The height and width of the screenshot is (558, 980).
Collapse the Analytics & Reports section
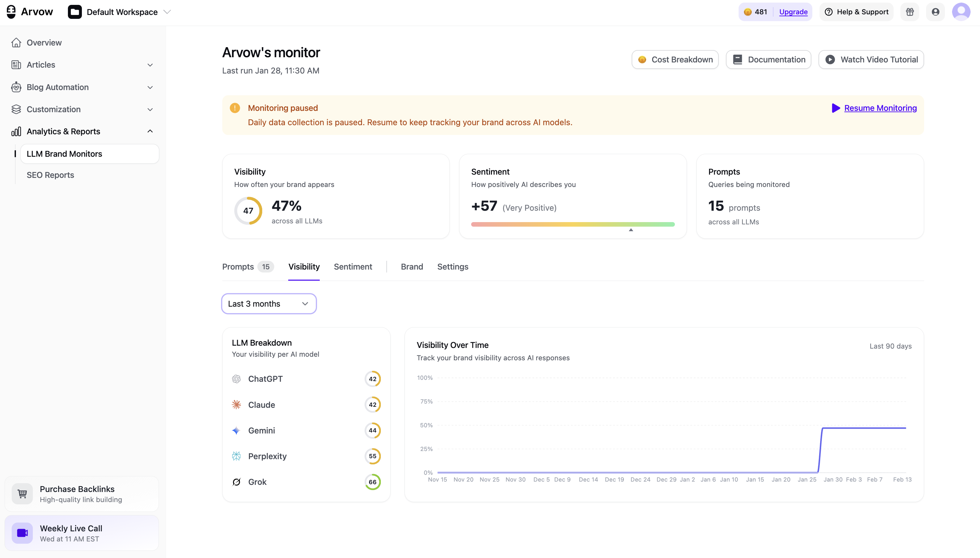[x=150, y=131]
